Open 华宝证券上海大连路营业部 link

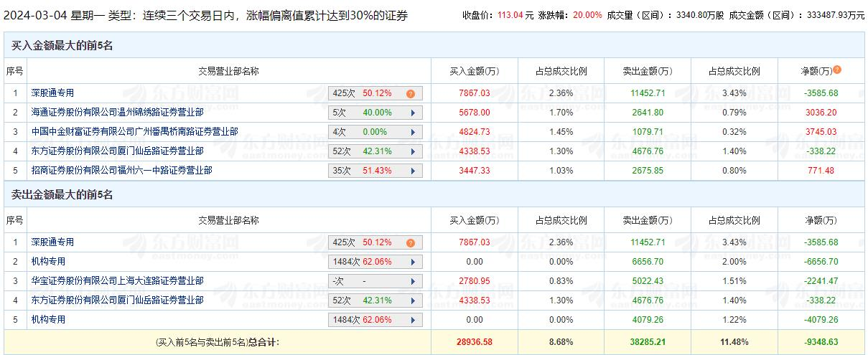(117, 281)
